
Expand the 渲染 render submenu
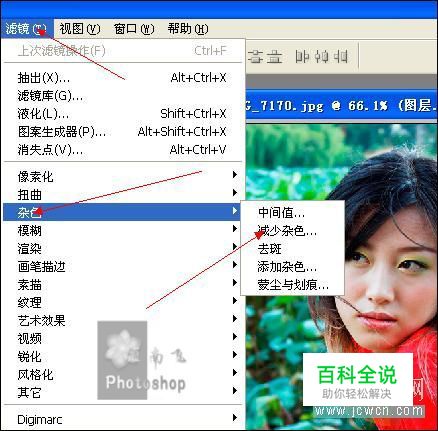[123, 248]
